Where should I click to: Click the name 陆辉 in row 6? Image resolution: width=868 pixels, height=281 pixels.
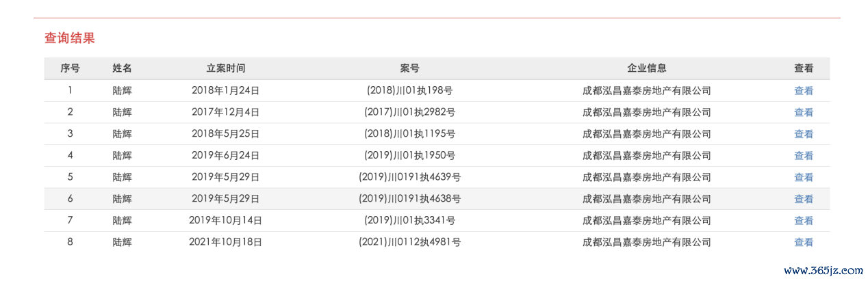(x=122, y=199)
